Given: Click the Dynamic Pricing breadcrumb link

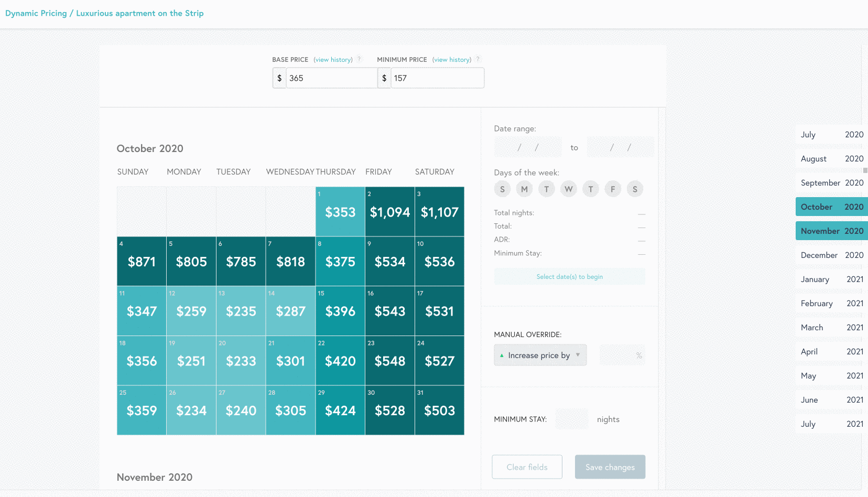Looking at the screenshot, I should (36, 13).
